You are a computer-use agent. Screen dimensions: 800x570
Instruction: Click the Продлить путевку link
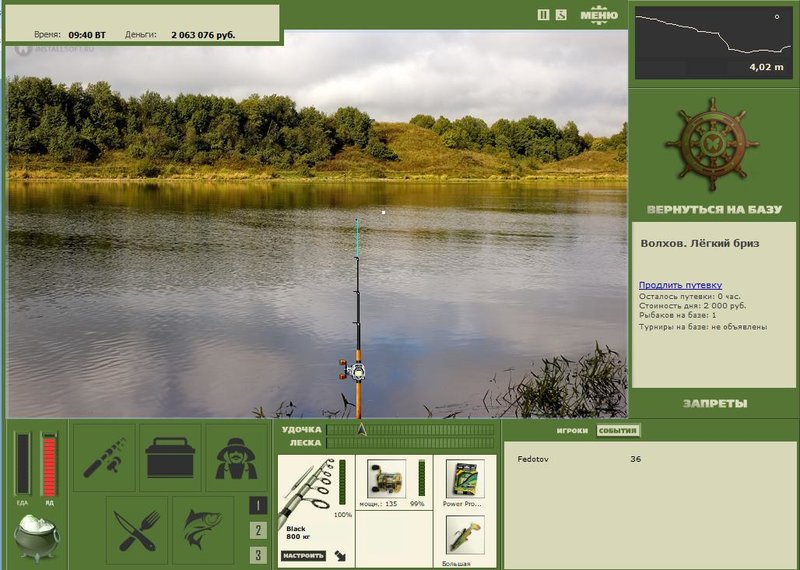click(680, 285)
